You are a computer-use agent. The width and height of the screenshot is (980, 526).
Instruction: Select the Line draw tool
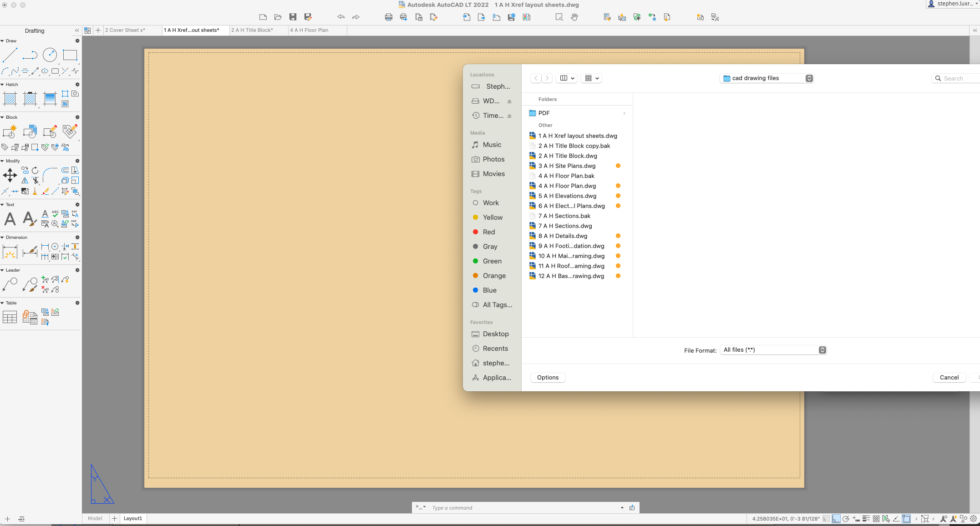pos(10,55)
